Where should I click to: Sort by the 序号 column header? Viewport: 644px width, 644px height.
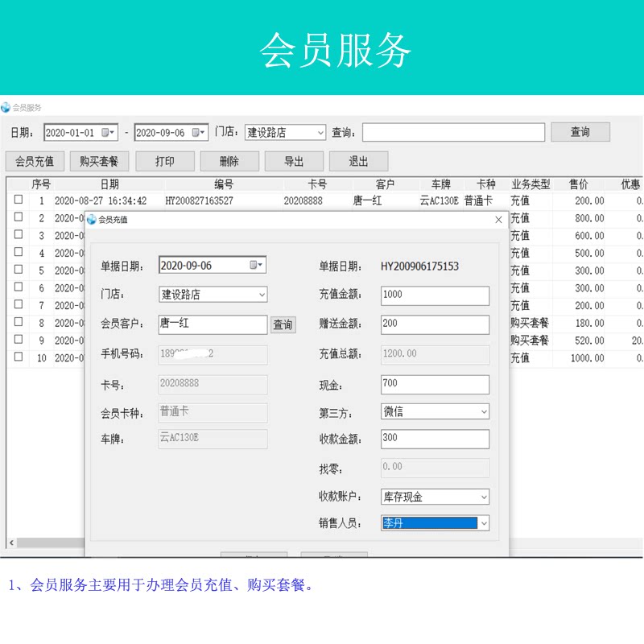41,184
